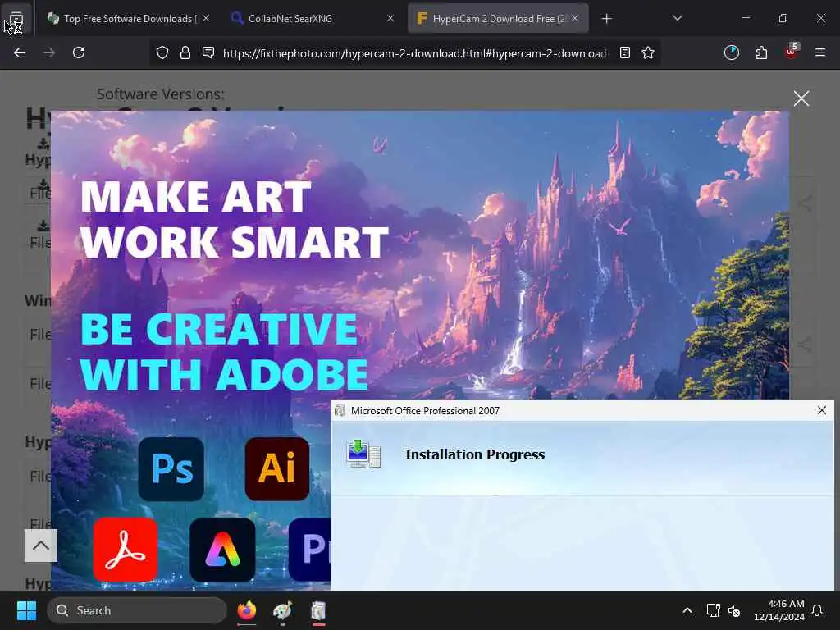
Task: Click the Firefox View icon in tab bar
Action: click(16, 20)
